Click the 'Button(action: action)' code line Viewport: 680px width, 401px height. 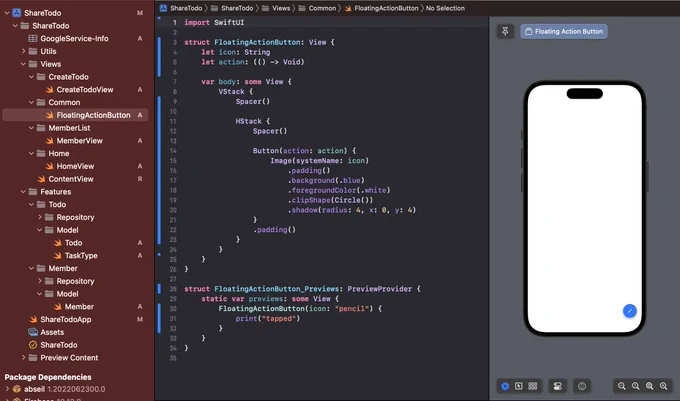click(304, 151)
